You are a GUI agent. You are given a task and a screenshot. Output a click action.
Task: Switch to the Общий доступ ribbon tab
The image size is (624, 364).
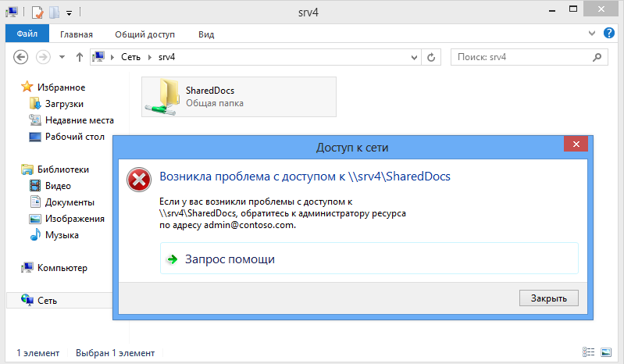[x=144, y=34]
